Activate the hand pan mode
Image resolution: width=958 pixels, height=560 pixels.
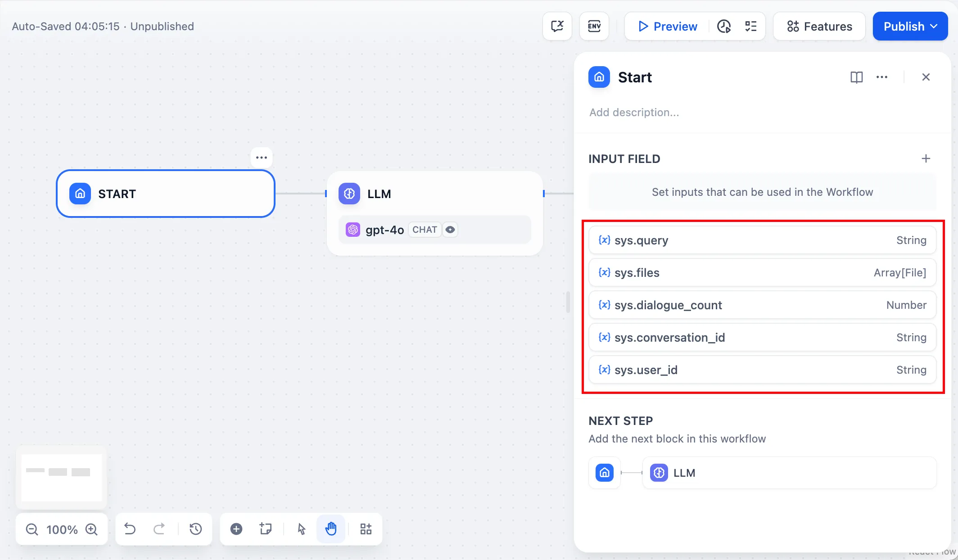tap(331, 529)
